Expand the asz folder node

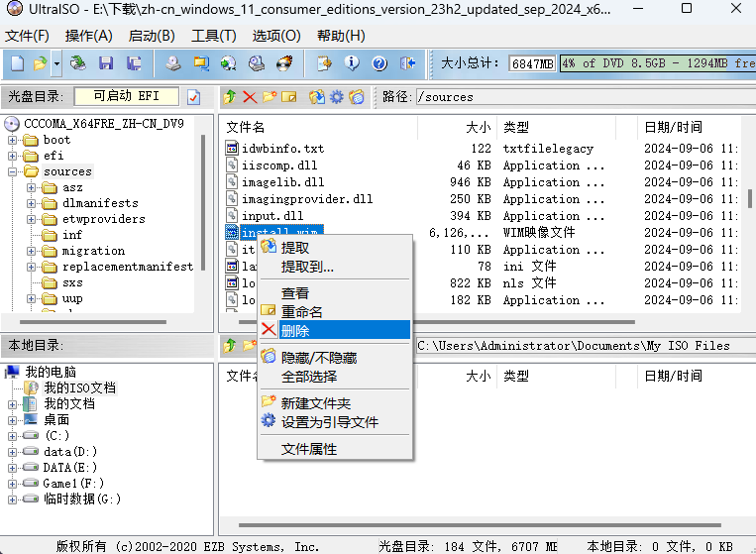click(32, 187)
